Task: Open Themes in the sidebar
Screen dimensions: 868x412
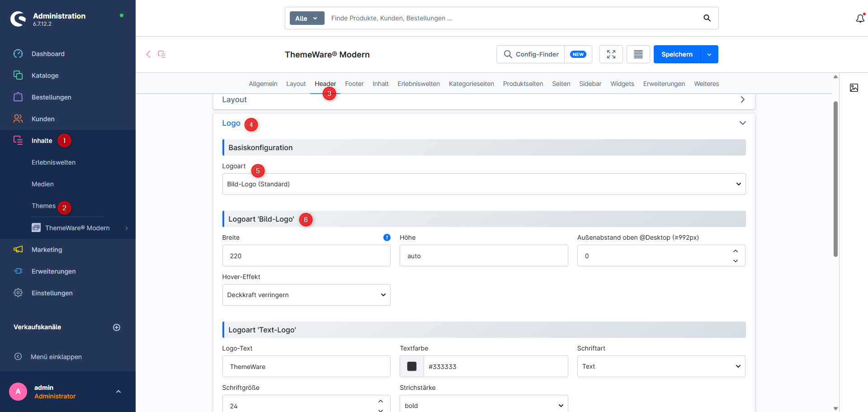Action: [x=43, y=206]
